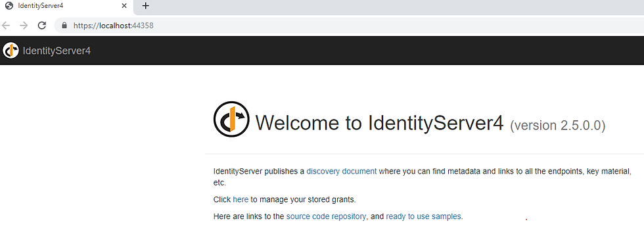Open a new tab with plus icon
Image resolution: width=644 pixels, height=240 pixels.
tap(145, 6)
